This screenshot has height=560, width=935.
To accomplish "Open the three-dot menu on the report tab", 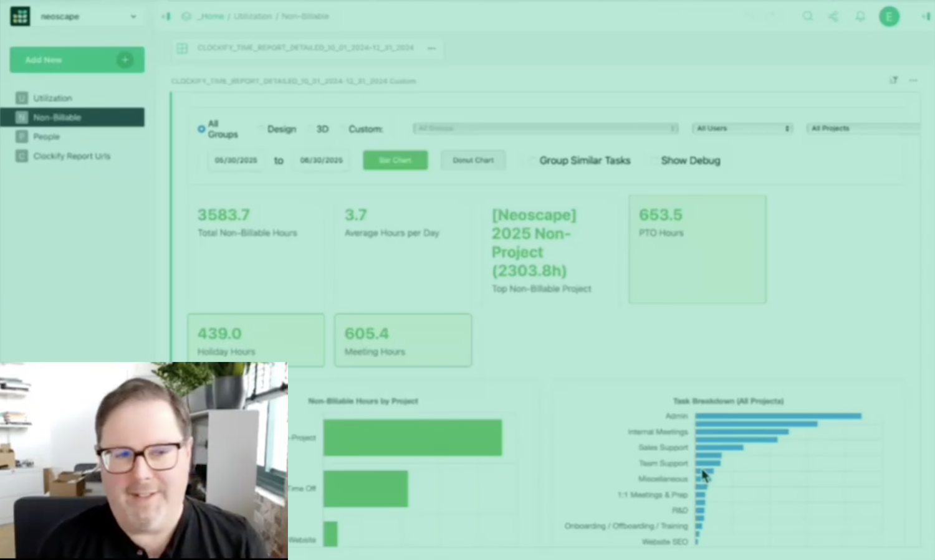I will click(431, 48).
